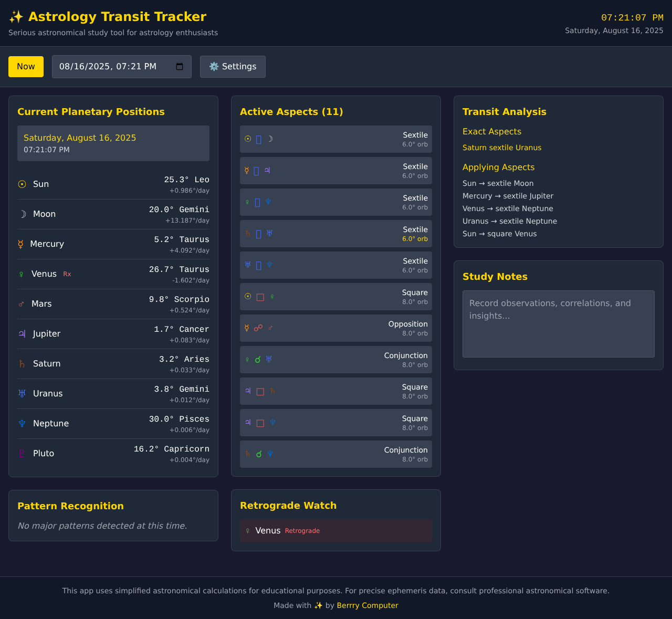Click inside the Study Notes text area
Image resolution: width=672 pixels, height=619 pixels.
558,323
